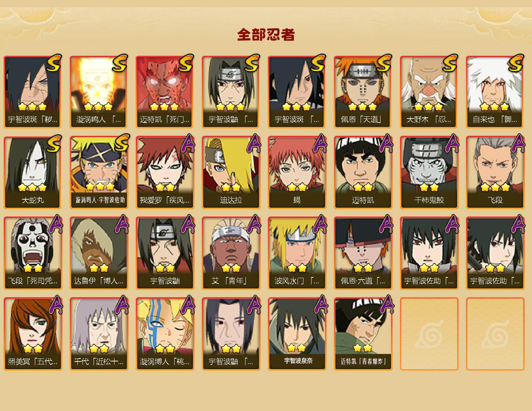The height and width of the screenshot is (411, 532).
Task: Select the 干柿鬼鲛 character card
Action: click(429, 172)
